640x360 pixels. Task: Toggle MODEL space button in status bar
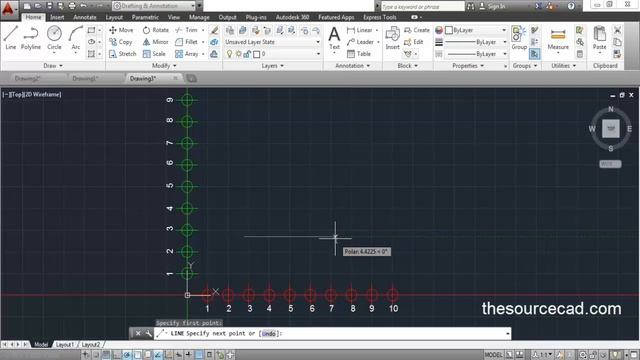point(493,355)
